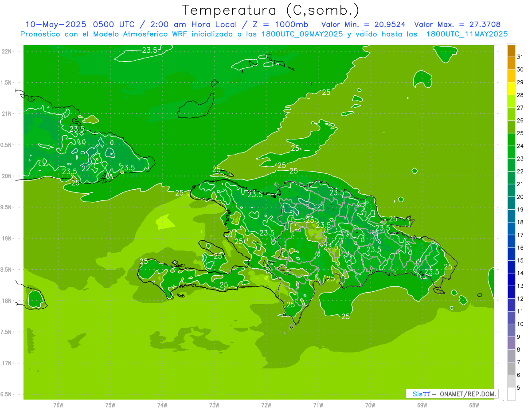
Task: Click the dark orange legend band above 31
Action: point(511,51)
